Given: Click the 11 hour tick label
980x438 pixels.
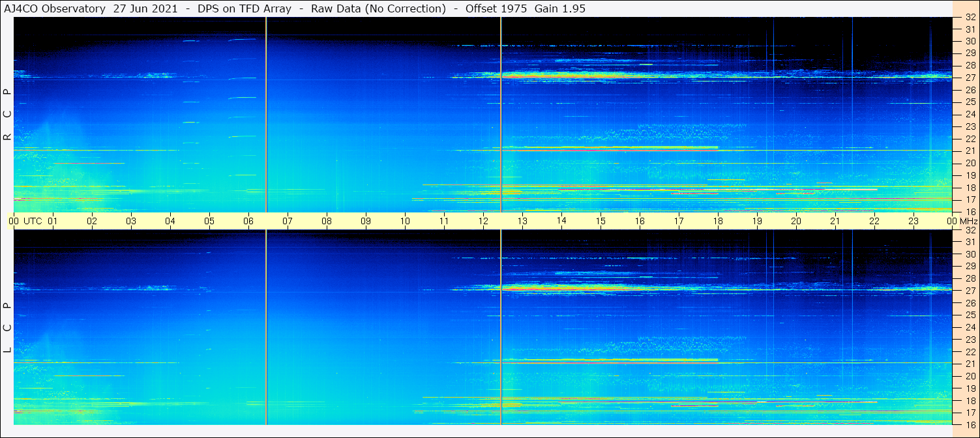Looking at the screenshot, I should click(x=444, y=221).
